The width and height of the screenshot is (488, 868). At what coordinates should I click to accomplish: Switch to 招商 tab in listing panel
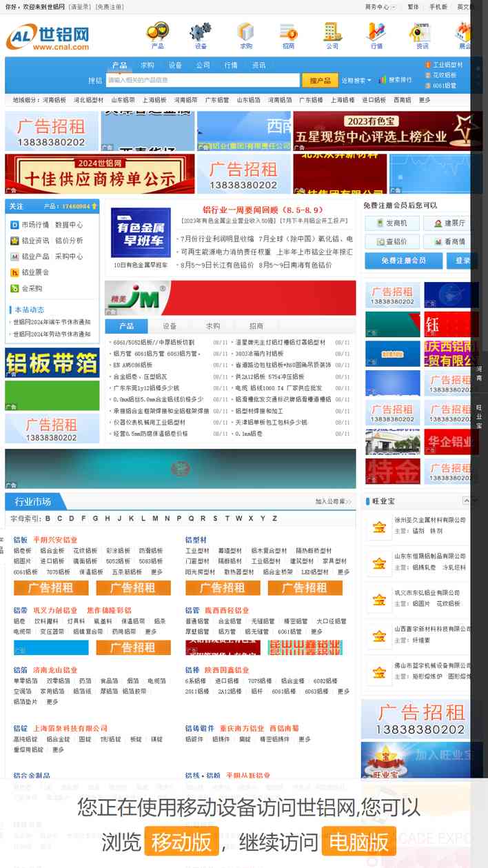256,326
